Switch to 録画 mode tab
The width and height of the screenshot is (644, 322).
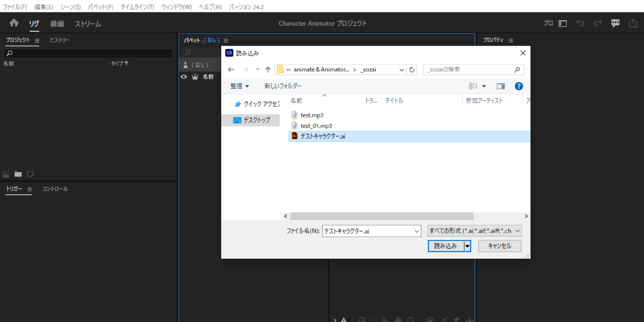pyautogui.click(x=57, y=24)
